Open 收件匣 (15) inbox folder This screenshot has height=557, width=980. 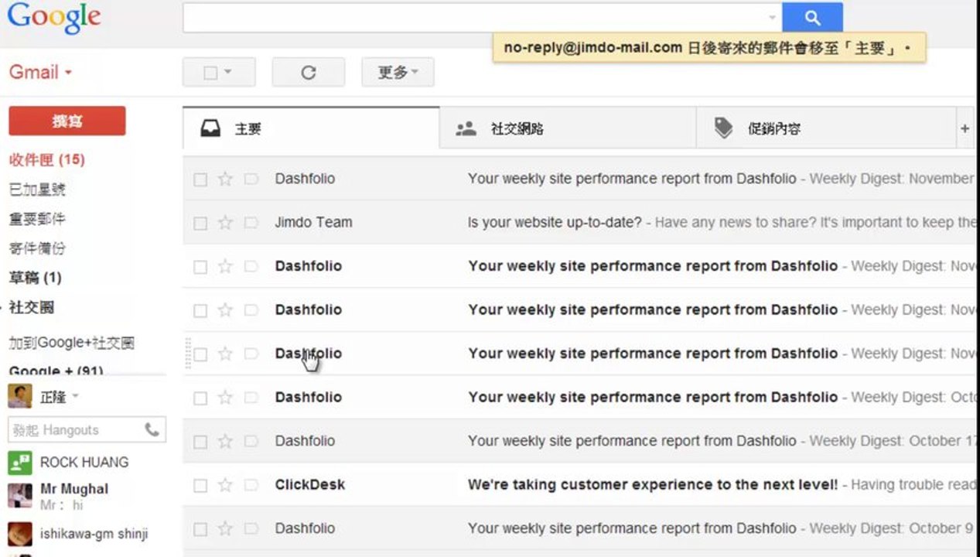pos(46,159)
